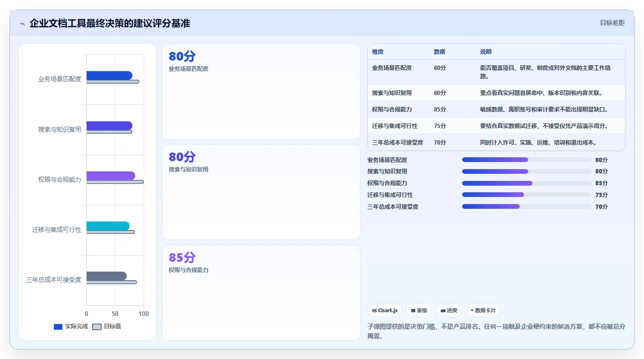The image size is (644, 359).
Task: Click the 70分 value beside the progress bars
Action: point(601,207)
